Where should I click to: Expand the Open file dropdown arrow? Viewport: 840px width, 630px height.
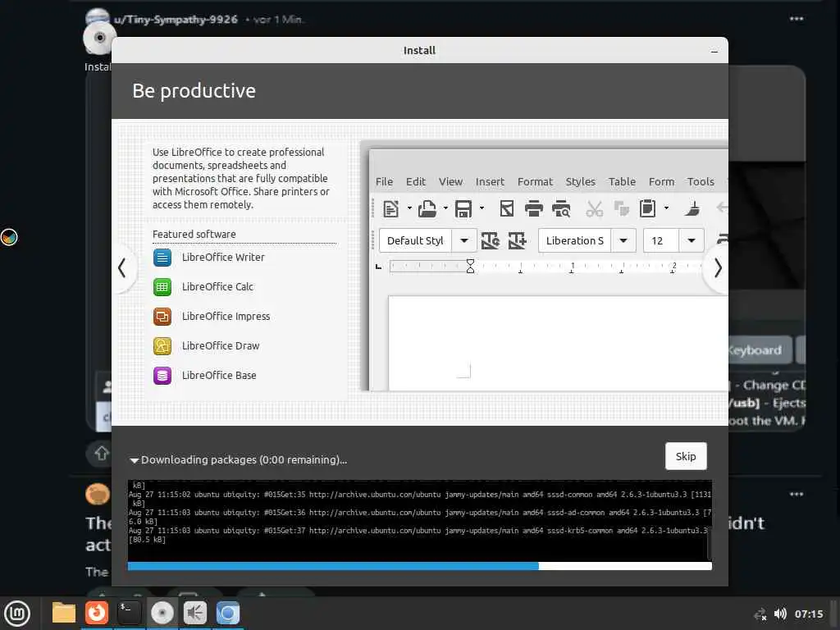pos(445,208)
